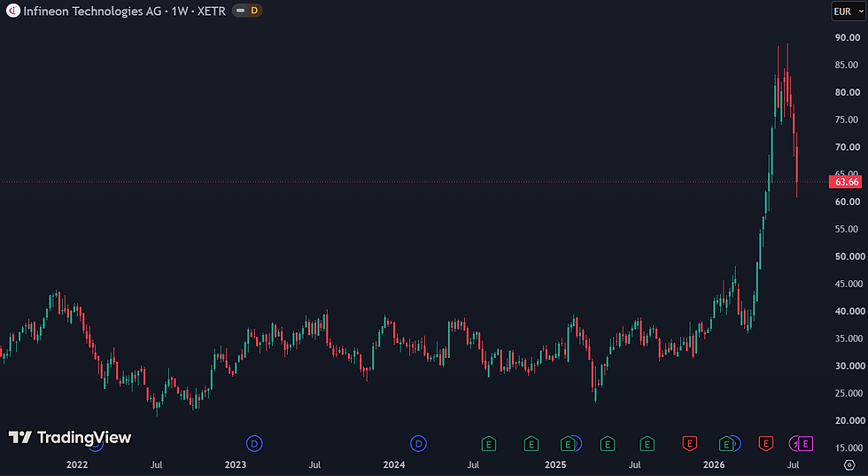This screenshot has width=868, height=476.
Task: Click the 40.000 price axis label
Action: coord(849,311)
